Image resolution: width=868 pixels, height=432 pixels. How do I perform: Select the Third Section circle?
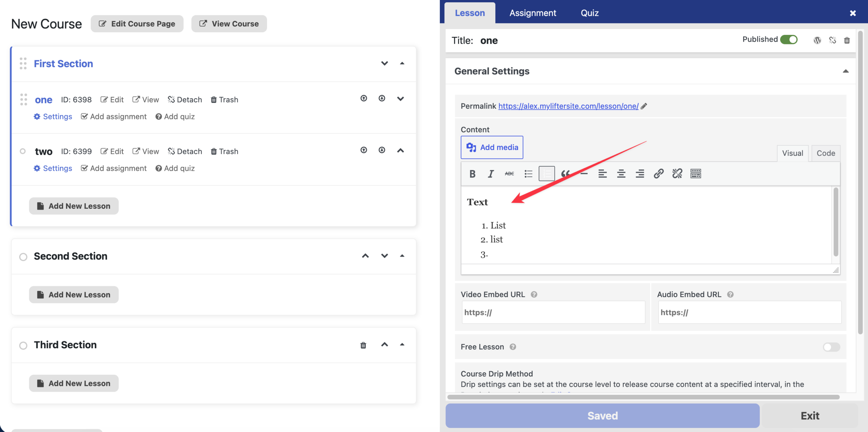pos(23,346)
